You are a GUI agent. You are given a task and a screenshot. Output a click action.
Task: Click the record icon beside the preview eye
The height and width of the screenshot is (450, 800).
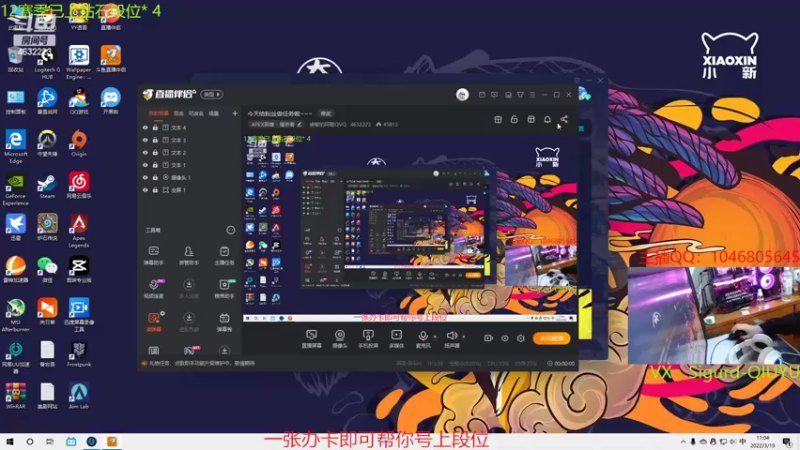click(x=488, y=338)
